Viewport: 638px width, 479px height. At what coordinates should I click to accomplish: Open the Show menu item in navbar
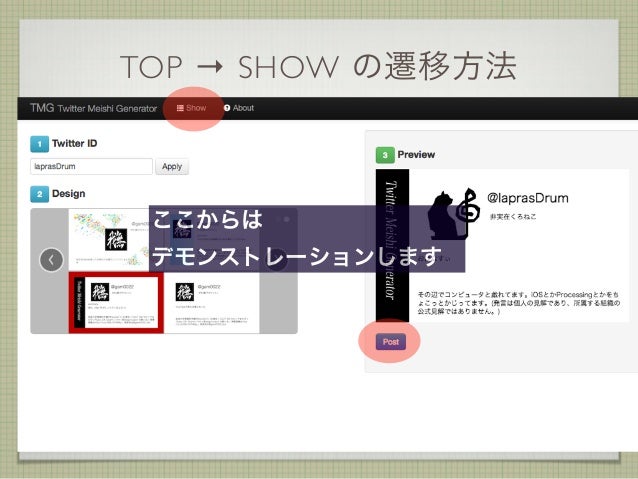[191, 108]
